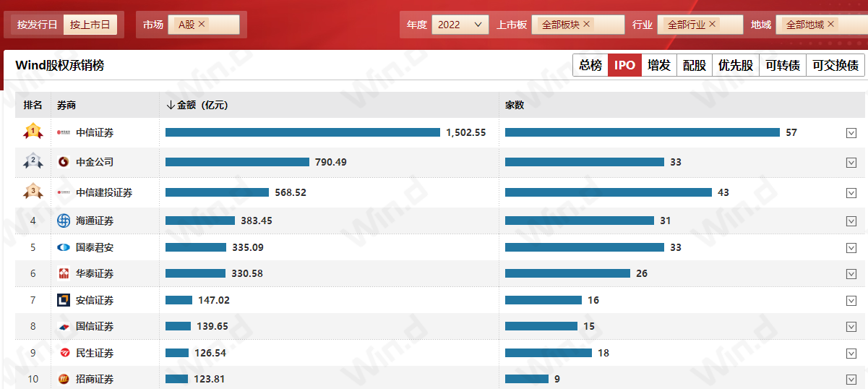Expand the 华泰证券 row details

tap(851, 274)
